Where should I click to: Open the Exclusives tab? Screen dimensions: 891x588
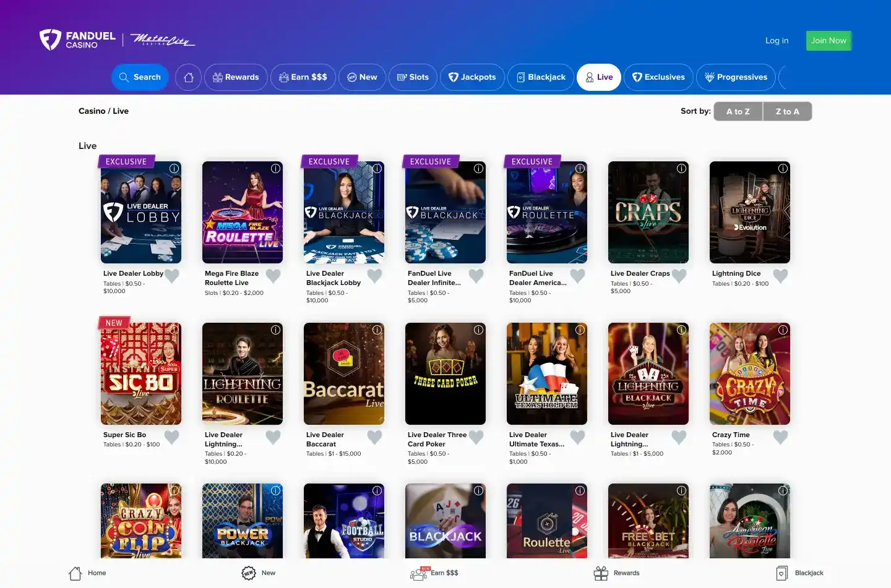[658, 77]
